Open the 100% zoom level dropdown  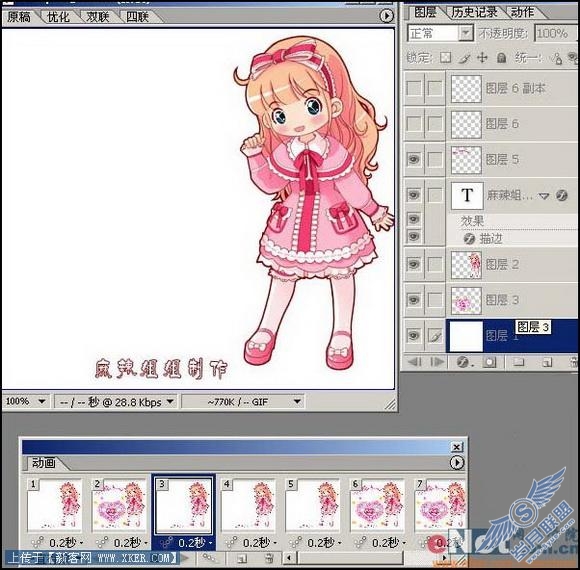[26, 401]
